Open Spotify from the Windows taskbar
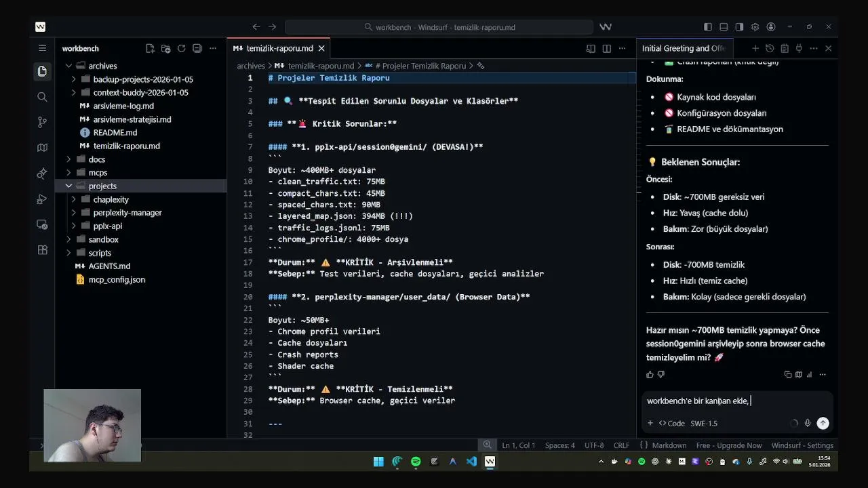Image resolution: width=868 pixels, height=488 pixels. (416, 462)
